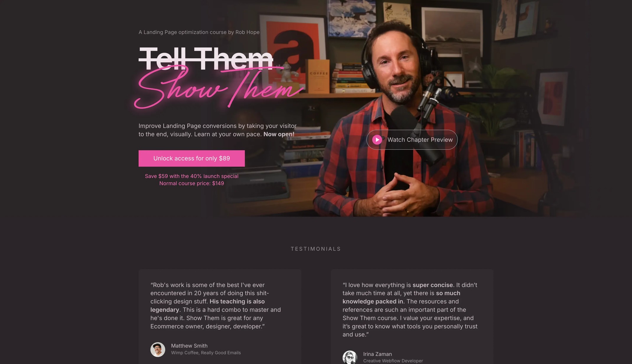Click "Creative Webflow Developer" caption
This screenshot has width=632, height=364.
click(x=393, y=361)
